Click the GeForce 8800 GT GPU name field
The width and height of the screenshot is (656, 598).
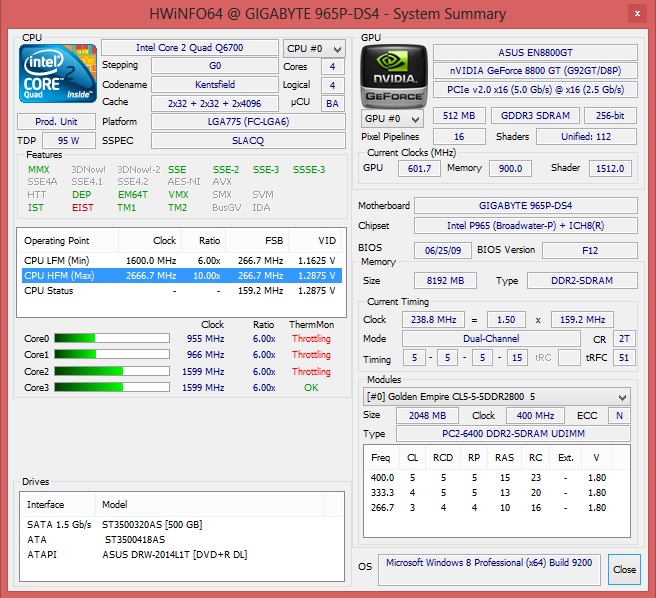pyautogui.click(x=535, y=71)
